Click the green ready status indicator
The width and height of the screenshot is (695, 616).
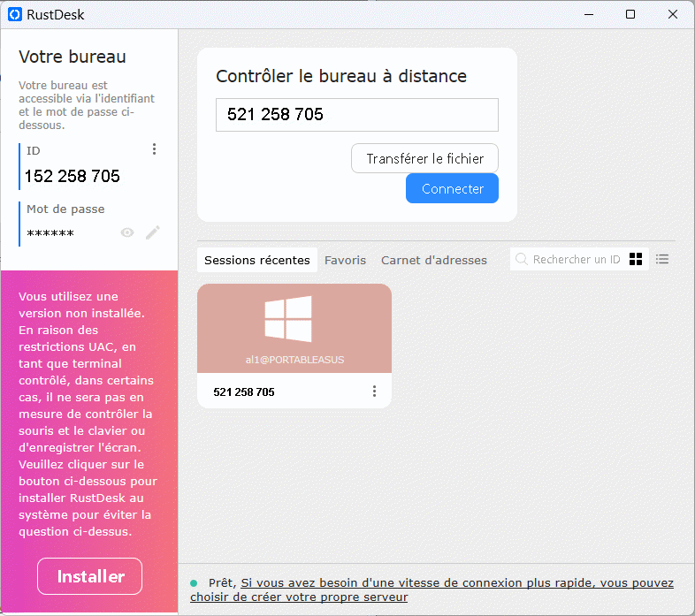click(194, 583)
